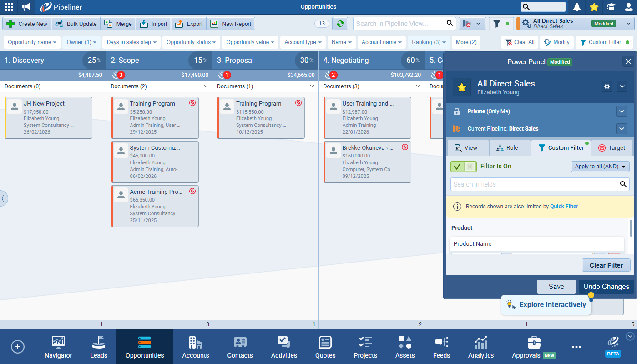Viewport: 637px width, 364px height.
Task: Open Analytics from the bottom navigation
Action: pyautogui.click(x=481, y=347)
